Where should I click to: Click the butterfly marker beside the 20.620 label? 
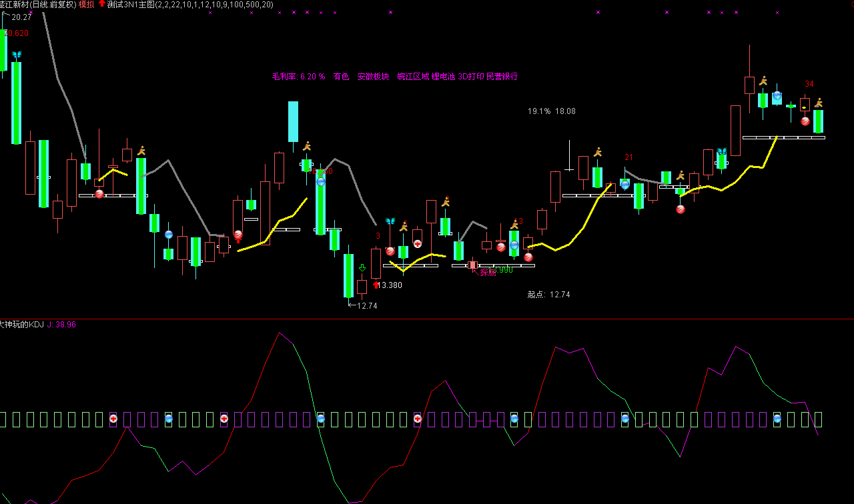coord(17,55)
